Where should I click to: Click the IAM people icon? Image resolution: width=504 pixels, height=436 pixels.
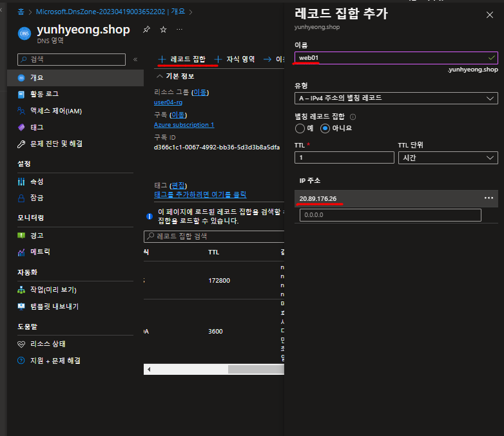click(x=21, y=111)
